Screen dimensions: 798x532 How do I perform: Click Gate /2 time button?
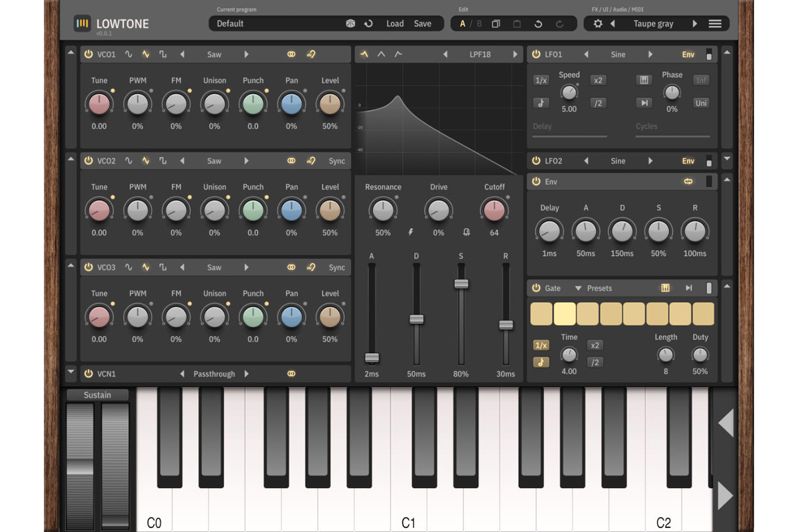click(595, 362)
